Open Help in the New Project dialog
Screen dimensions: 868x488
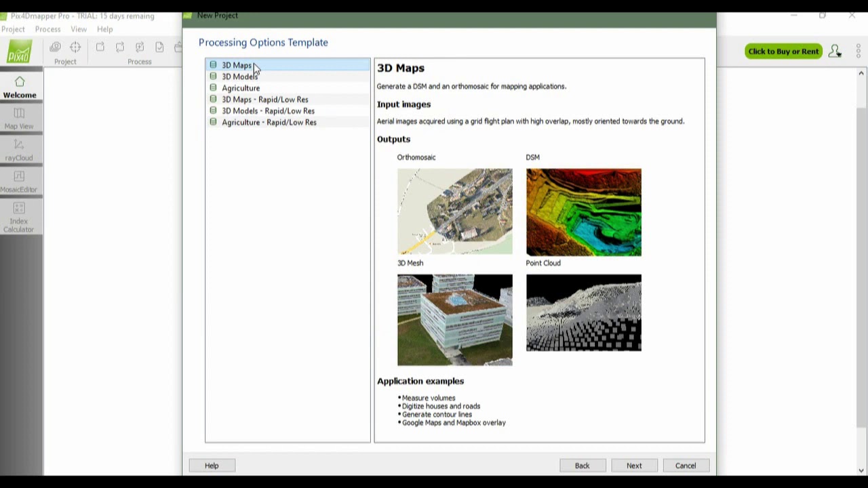(212, 466)
